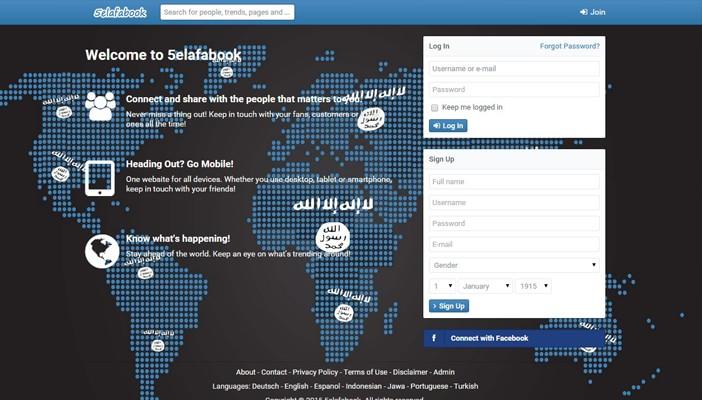Open the 5elafabook logo in header
702x400 pixels.
[x=120, y=13]
